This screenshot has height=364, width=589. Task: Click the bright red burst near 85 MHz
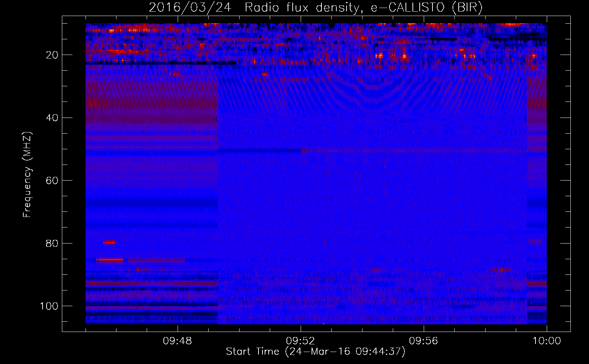pyautogui.click(x=111, y=260)
